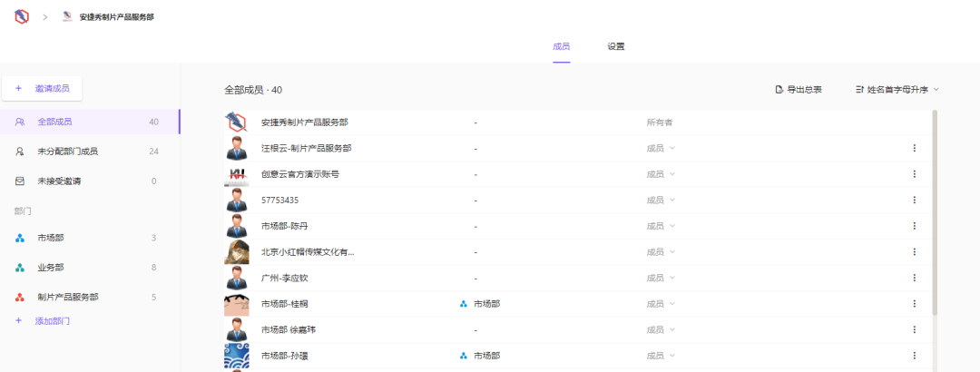This screenshot has width=980, height=372.
Task: Click the 市场部 department icon in sidebar
Action: (x=20, y=238)
